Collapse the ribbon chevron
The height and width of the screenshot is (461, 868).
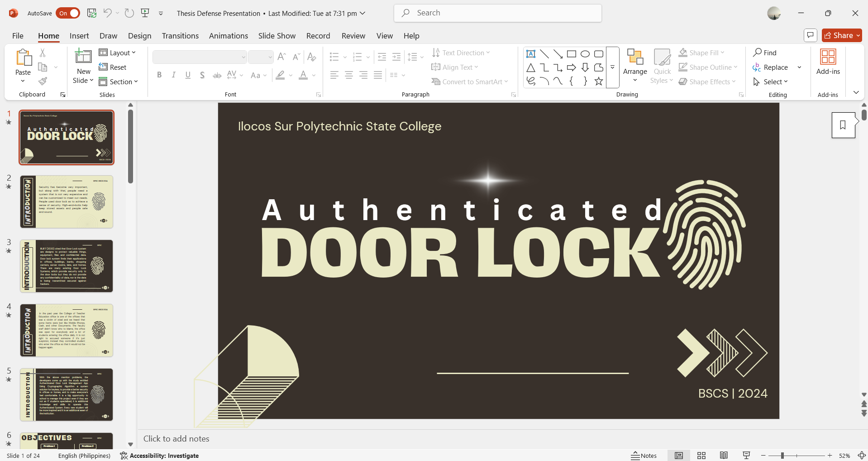[856, 92]
